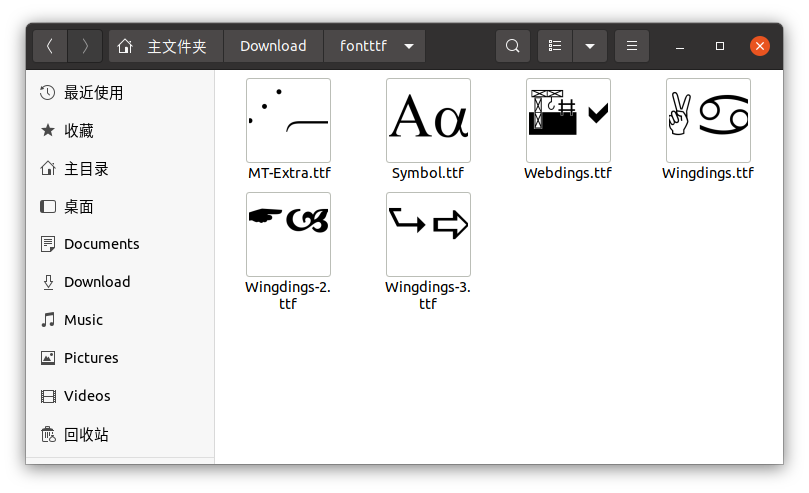Click the MT-Extra.ttf file name
Viewport: 809px width, 493px height.
click(289, 173)
